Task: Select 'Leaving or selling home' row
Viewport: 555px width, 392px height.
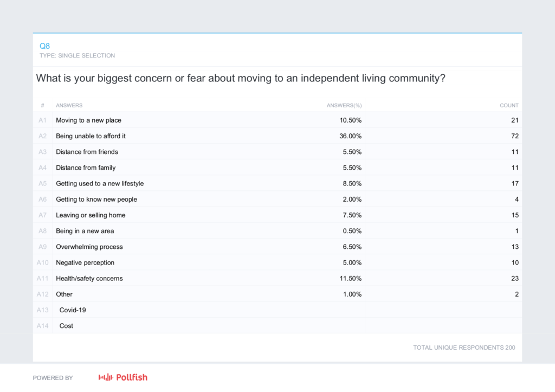Action: coord(91,215)
